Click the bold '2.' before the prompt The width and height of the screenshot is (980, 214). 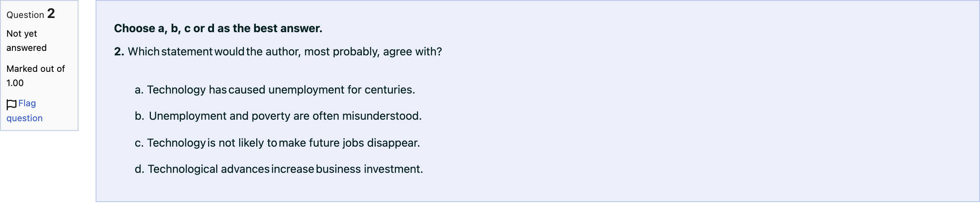coord(119,52)
